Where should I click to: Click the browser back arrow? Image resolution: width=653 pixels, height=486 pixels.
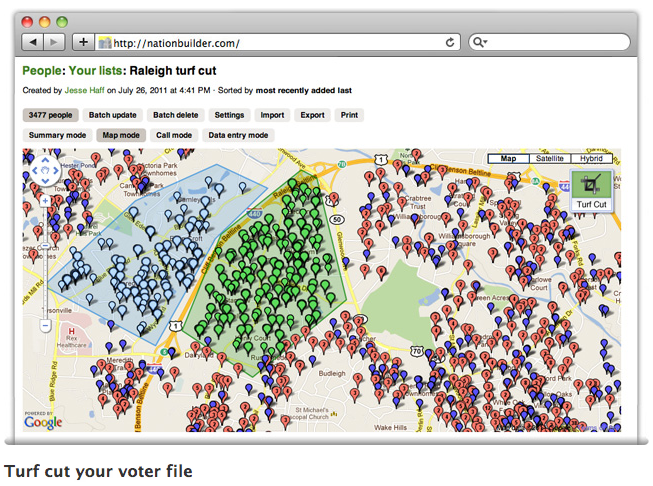point(32,42)
